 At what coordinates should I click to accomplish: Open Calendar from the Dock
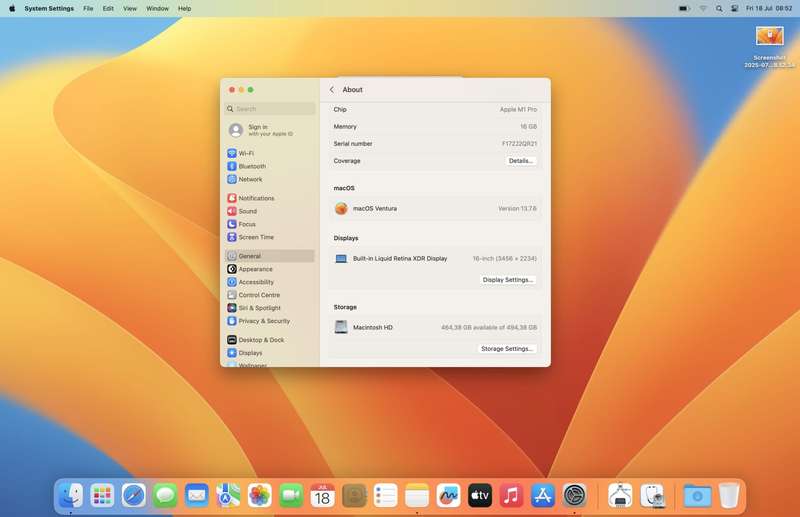click(322, 495)
